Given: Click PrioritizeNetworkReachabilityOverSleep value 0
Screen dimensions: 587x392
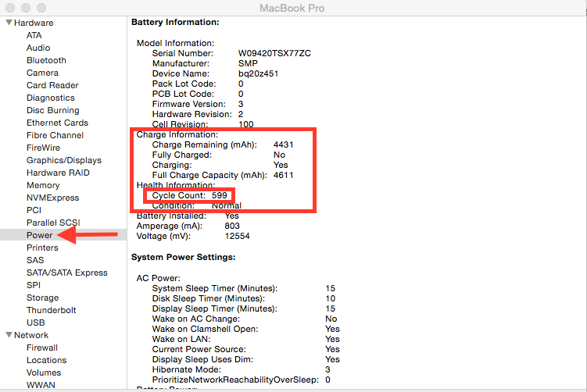Looking at the screenshot, I should coord(328,380).
